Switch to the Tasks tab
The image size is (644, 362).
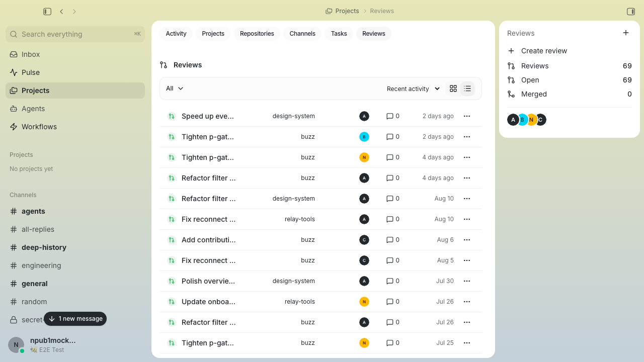339,34
